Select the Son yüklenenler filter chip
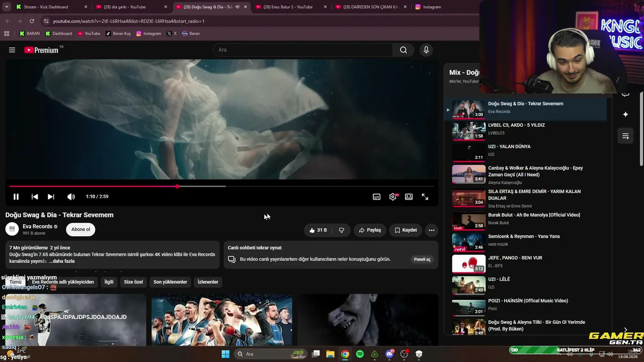Viewport: 644px width, 362px height. pyautogui.click(x=170, y=282)
